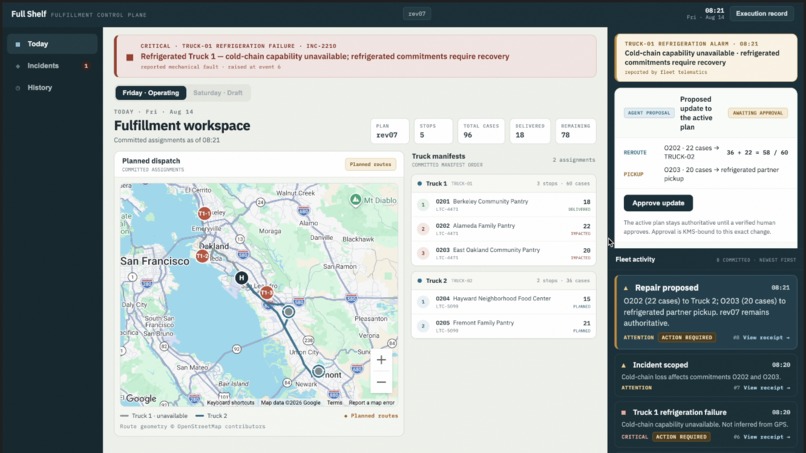Viewport: 806px width, 453px height.
Task: Select stop 0201 Berkeley Community Pantry row
Action: pyautogui.click(x=503, y=205)
